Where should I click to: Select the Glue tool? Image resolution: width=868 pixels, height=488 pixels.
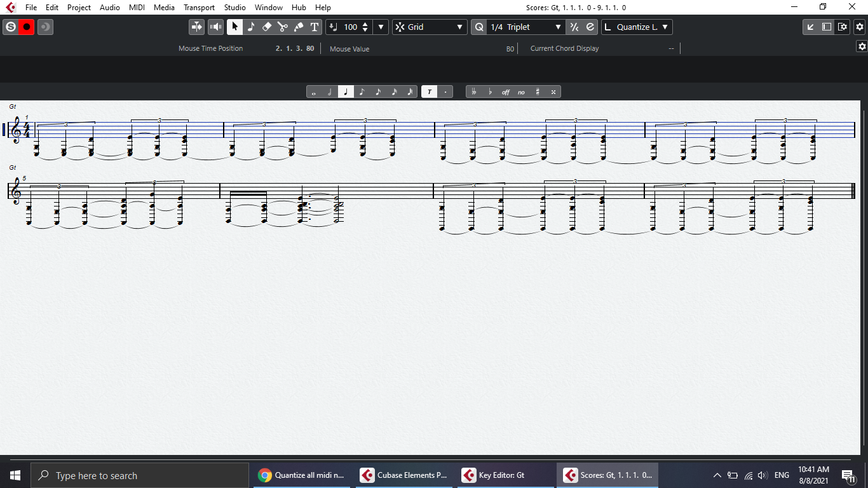pos(297,27)
